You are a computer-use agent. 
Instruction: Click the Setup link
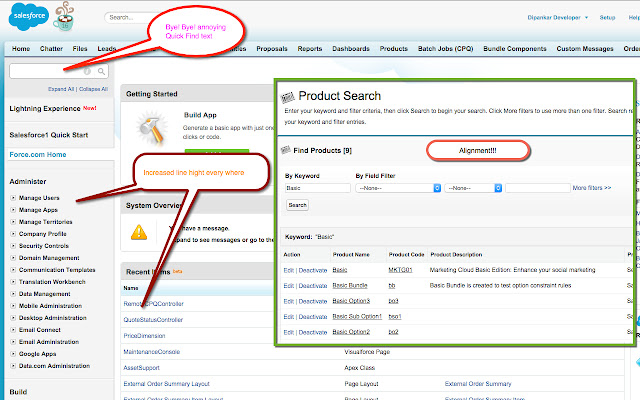pyautogui.click(x=607, y=18)
